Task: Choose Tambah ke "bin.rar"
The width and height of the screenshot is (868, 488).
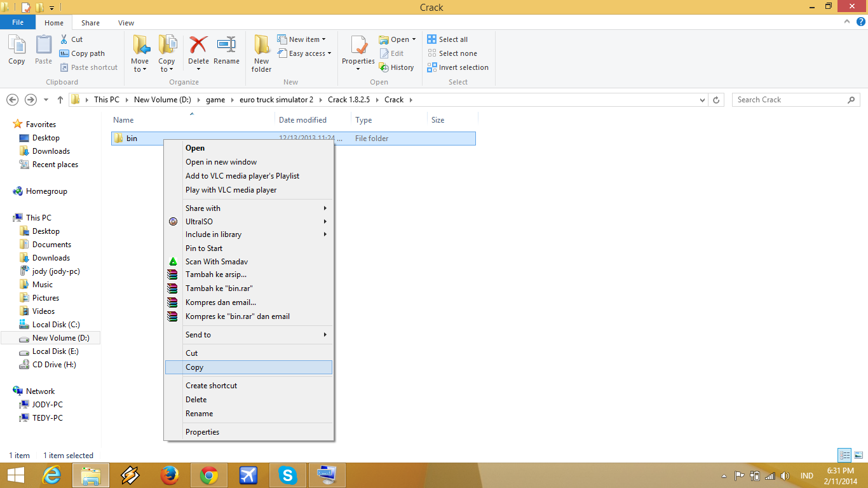Action: coord(248,288)
